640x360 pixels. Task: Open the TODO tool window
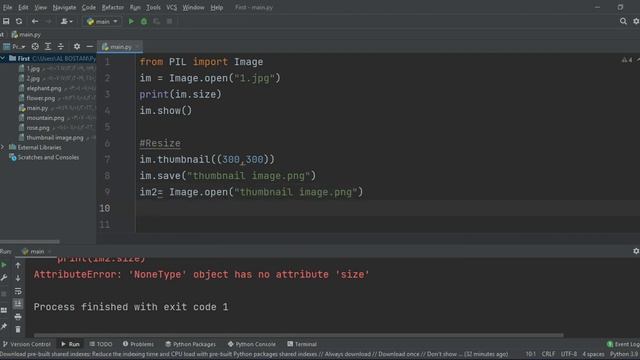pos(100,344)
